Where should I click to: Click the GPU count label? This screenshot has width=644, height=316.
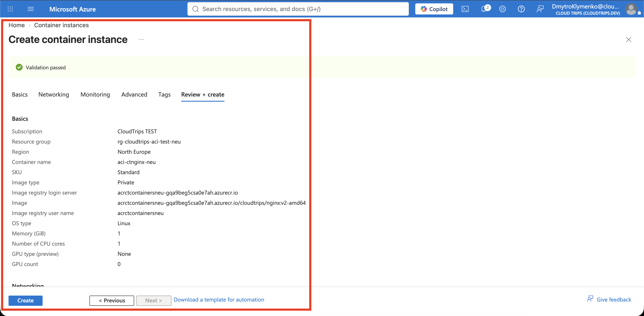tap(25, 264)
